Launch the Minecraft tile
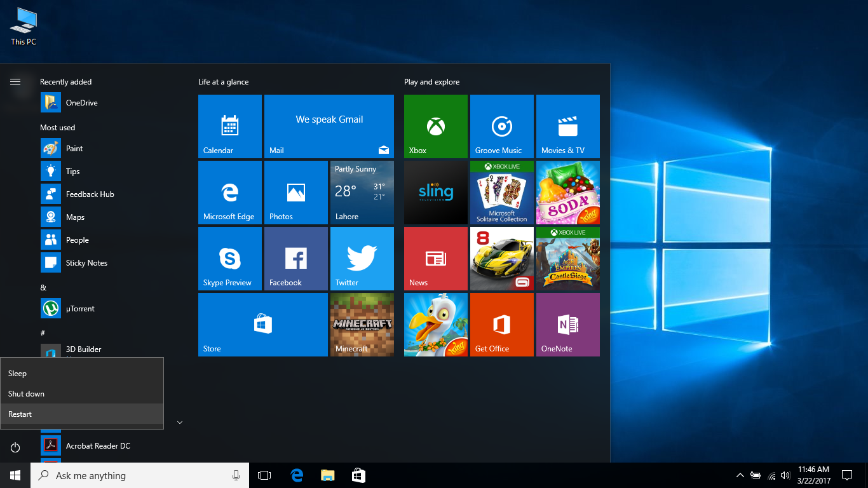 (362, 325)
